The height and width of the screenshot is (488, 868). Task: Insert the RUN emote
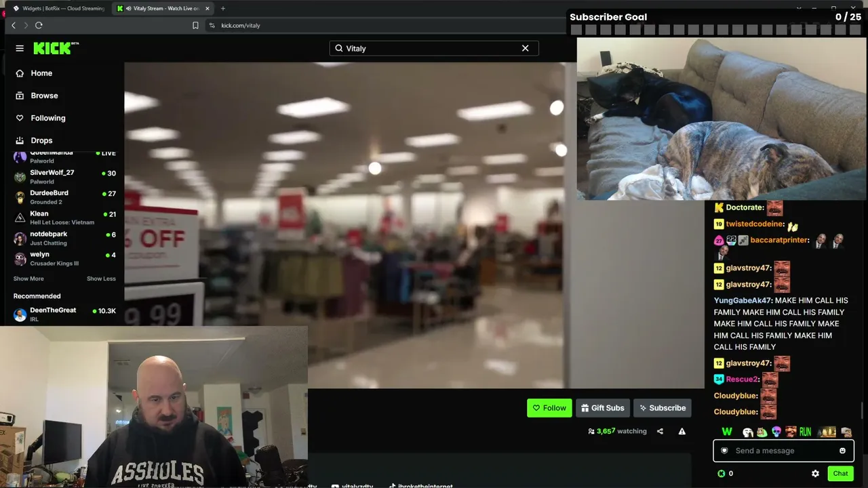[x=805, y=432]
